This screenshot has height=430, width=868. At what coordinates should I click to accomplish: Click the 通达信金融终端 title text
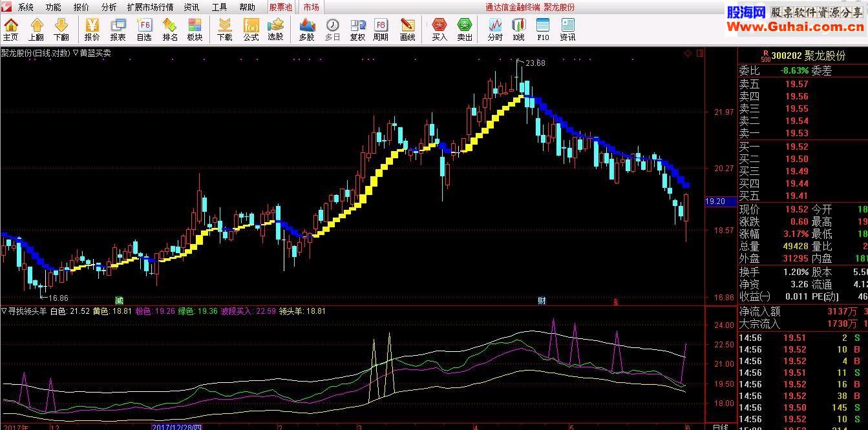tap(513, 8)
